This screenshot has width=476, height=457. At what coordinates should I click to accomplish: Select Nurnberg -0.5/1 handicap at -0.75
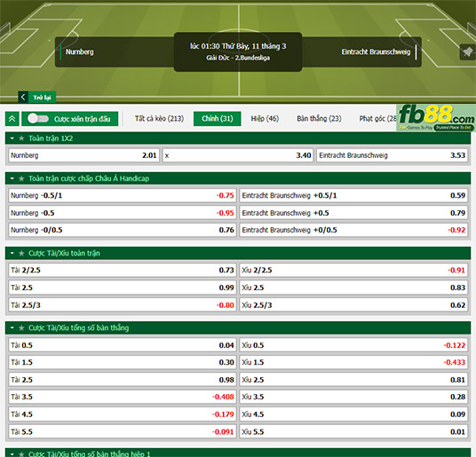coord(123,195)
